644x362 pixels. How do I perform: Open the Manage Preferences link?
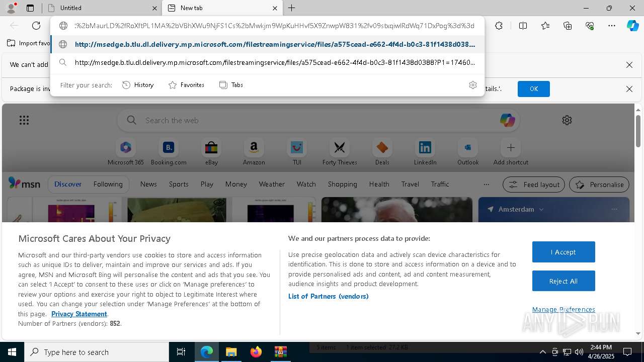563,309
